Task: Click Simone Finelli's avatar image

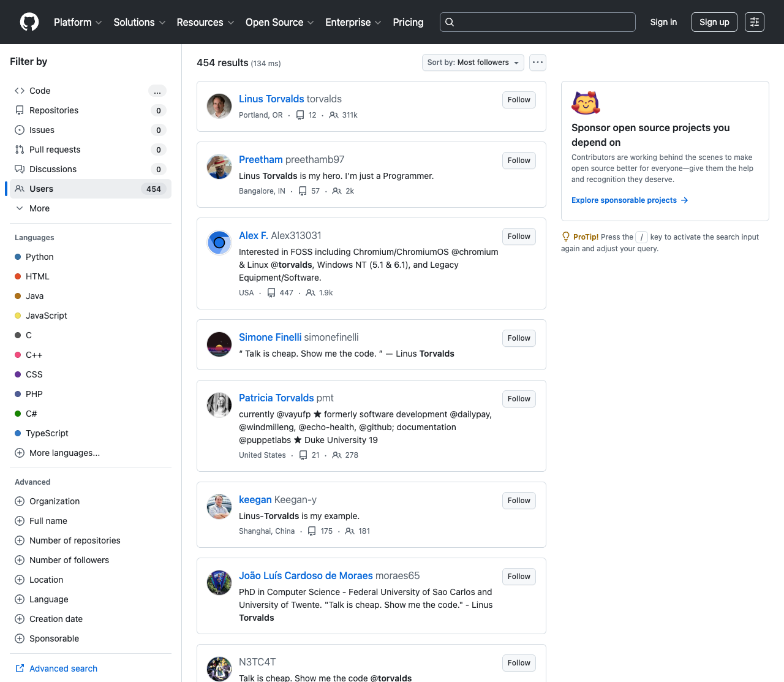Action: tap(219, 344)
